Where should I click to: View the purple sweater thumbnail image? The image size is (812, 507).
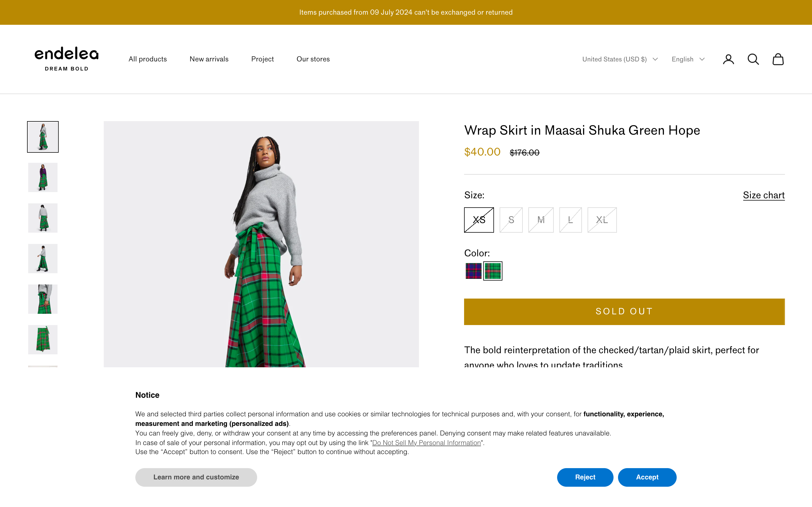point(43,177)
